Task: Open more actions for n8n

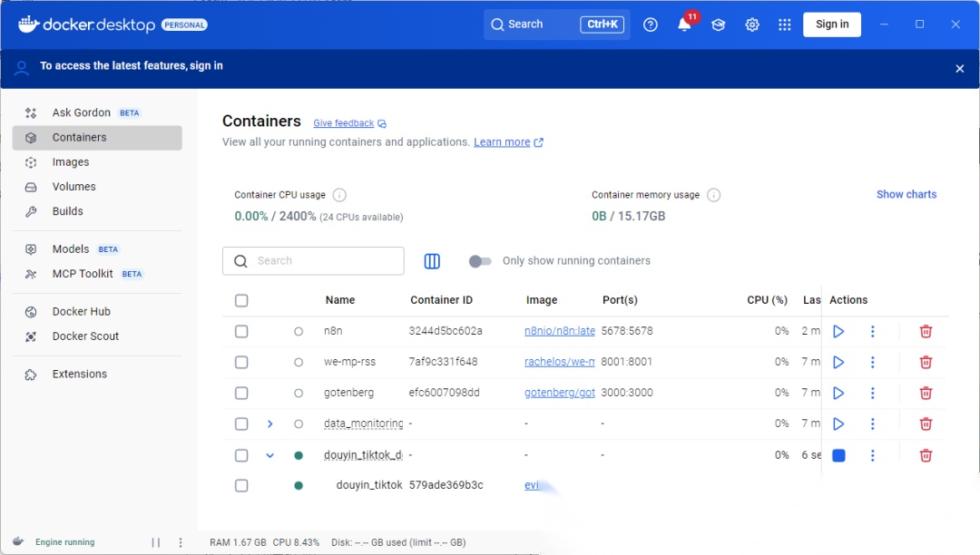Action: point(873,332)
